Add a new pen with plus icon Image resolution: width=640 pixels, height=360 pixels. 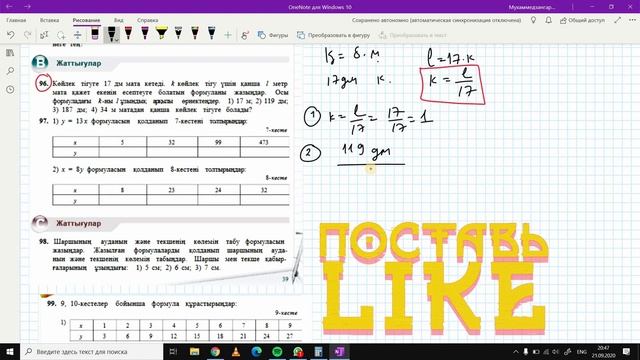tap(228, 36)
